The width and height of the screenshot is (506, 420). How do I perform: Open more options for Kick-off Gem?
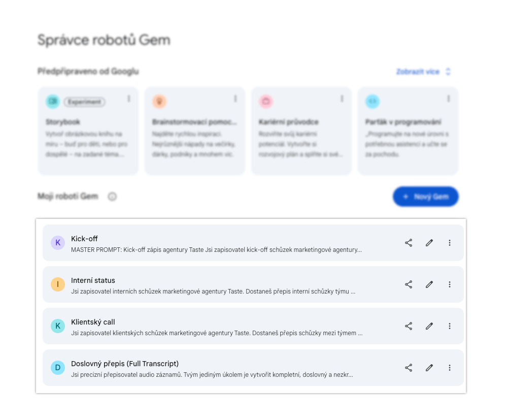450,243
